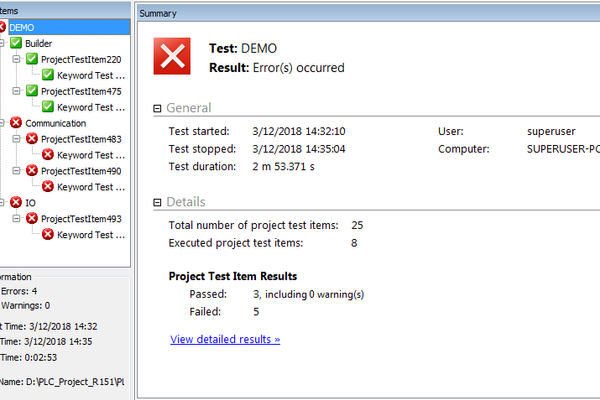Open the View detailed results link
Screen dimensions: 600x400
click(225, 340)
